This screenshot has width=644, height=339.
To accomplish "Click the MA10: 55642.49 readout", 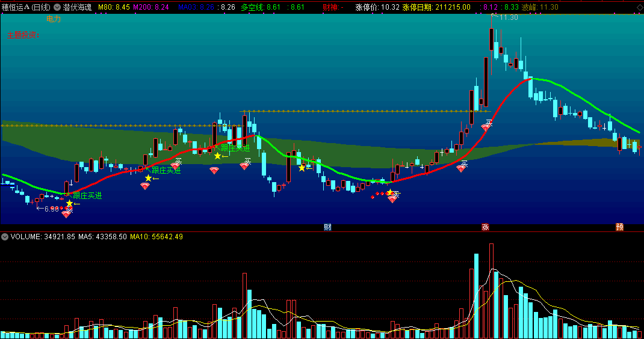I will coord(156,237).
